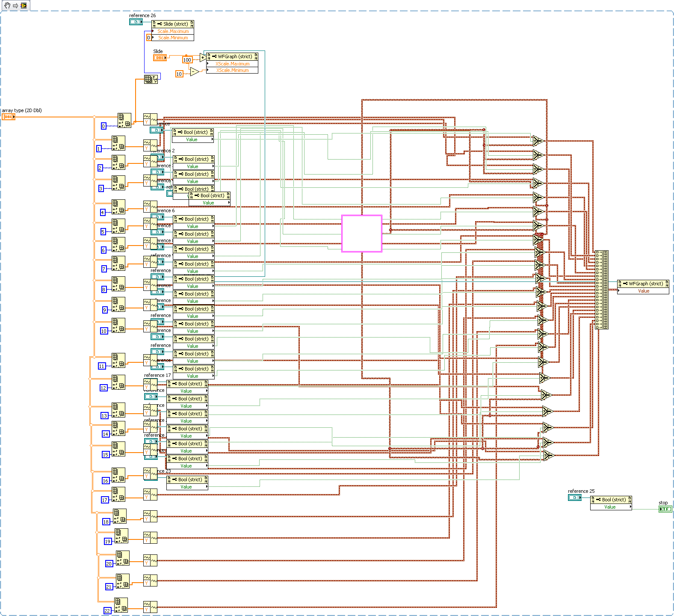Viewport: 674px width, 616px height.
Task: Select Build Waveform node in row 21
Action: (150, 580)
